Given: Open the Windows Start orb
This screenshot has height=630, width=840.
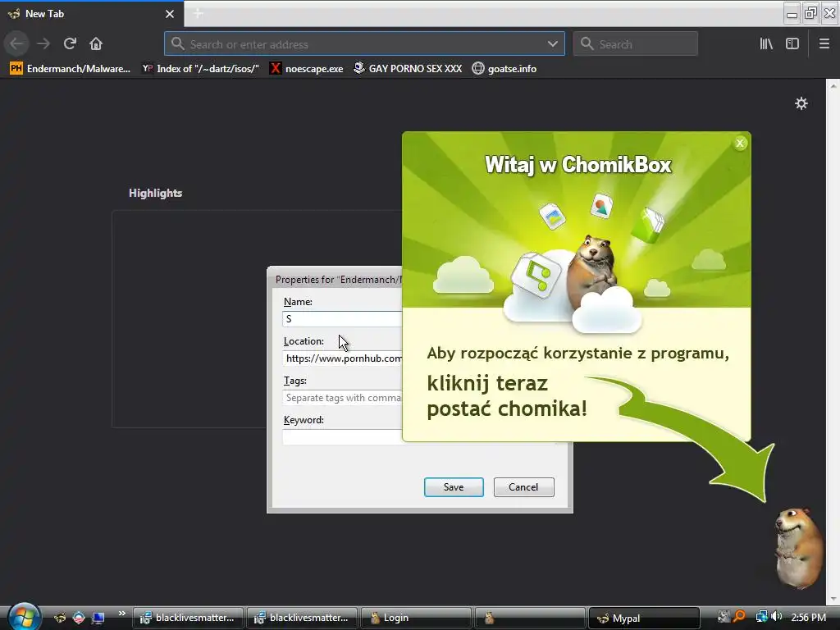Looking at the screenshot, I should (x=24, y=617).
